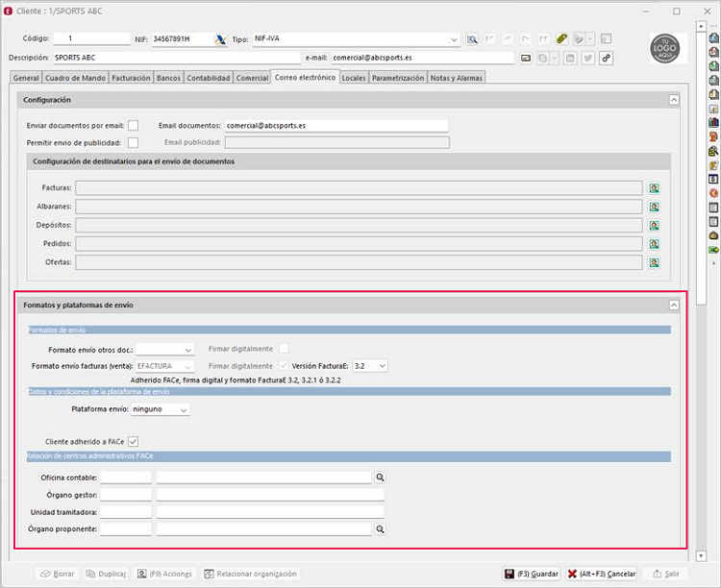Click the yellow tag icon in the top toolbar
The height and width of the screenshot is (588, 721).
point(561,38)
